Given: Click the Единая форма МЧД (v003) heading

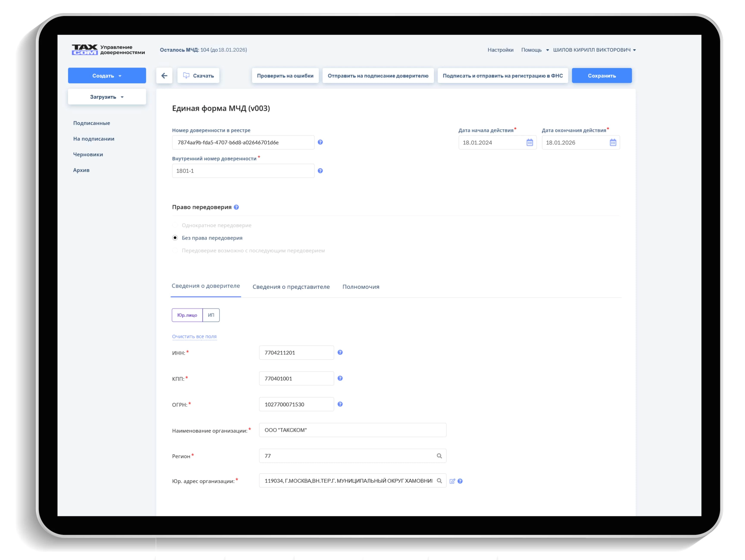Looking at the screenshot, I should (x=221, y=108).
